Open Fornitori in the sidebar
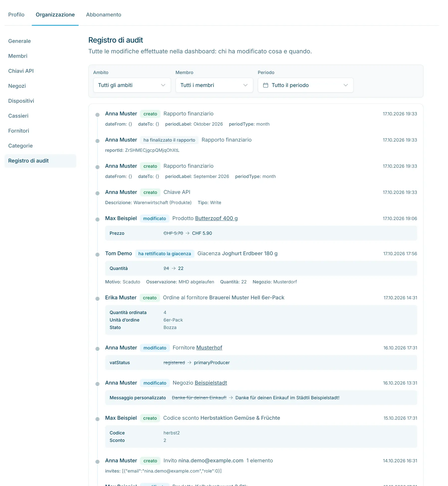 click(19, 131)
